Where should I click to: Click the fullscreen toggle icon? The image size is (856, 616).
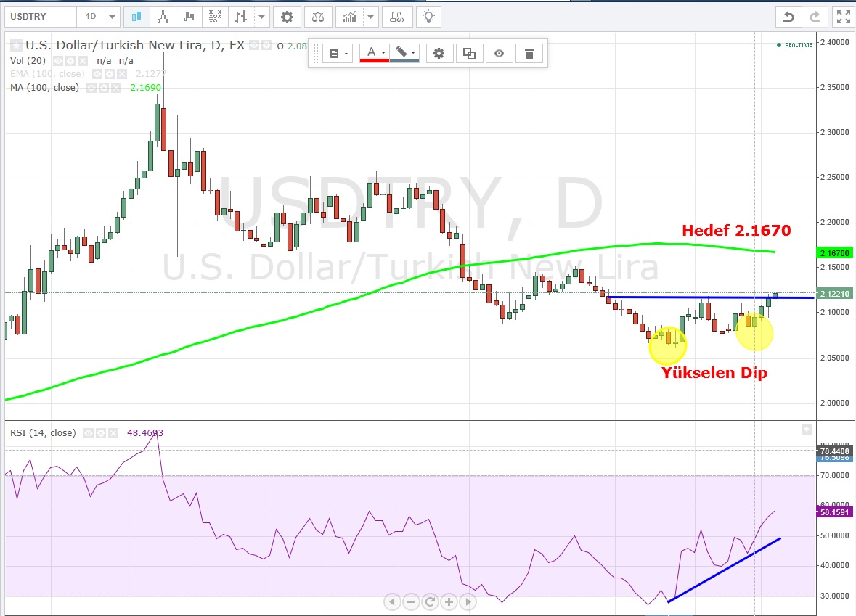coord(841,16)
